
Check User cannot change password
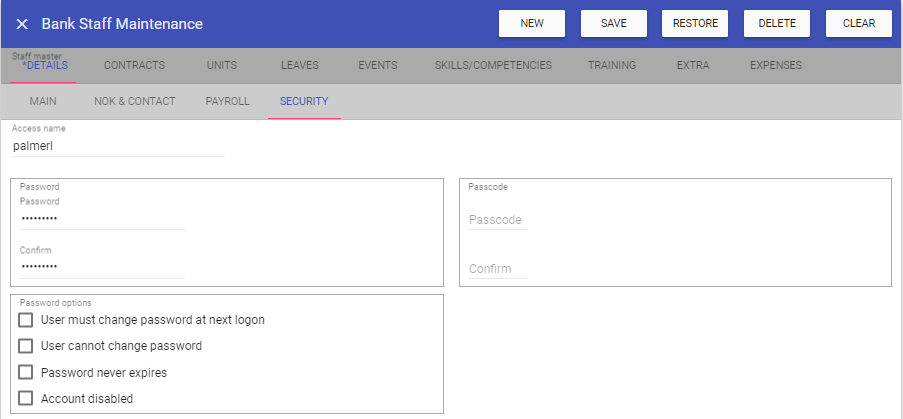(26, 346)
